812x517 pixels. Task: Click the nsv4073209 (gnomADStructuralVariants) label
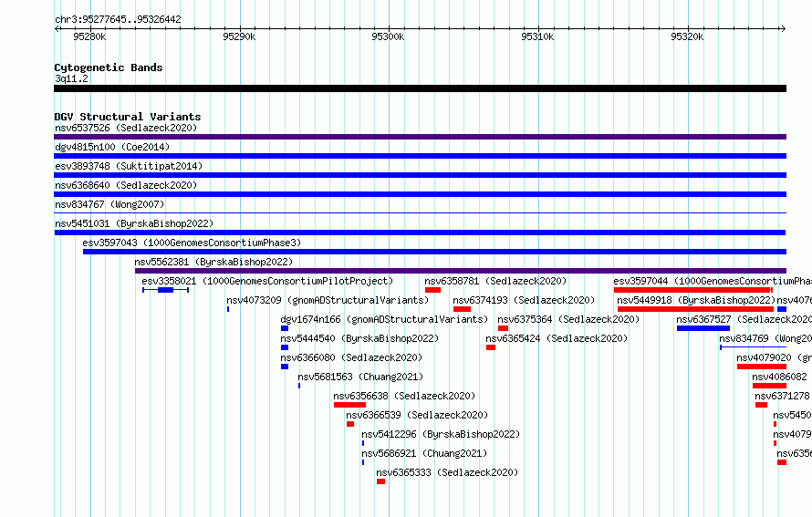[x=328, y=300]
